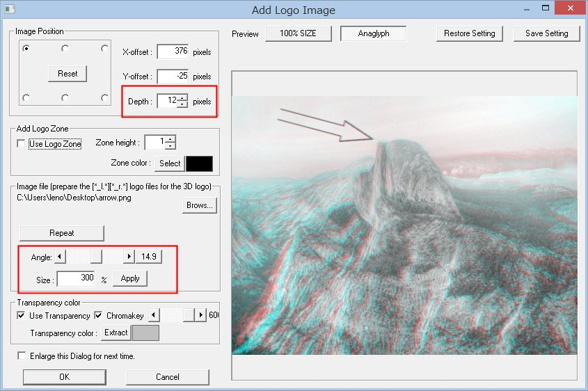Click the Reset position button
Viewport: 588px width, 391px height.
pyautogui.click(x=67, y=74)
